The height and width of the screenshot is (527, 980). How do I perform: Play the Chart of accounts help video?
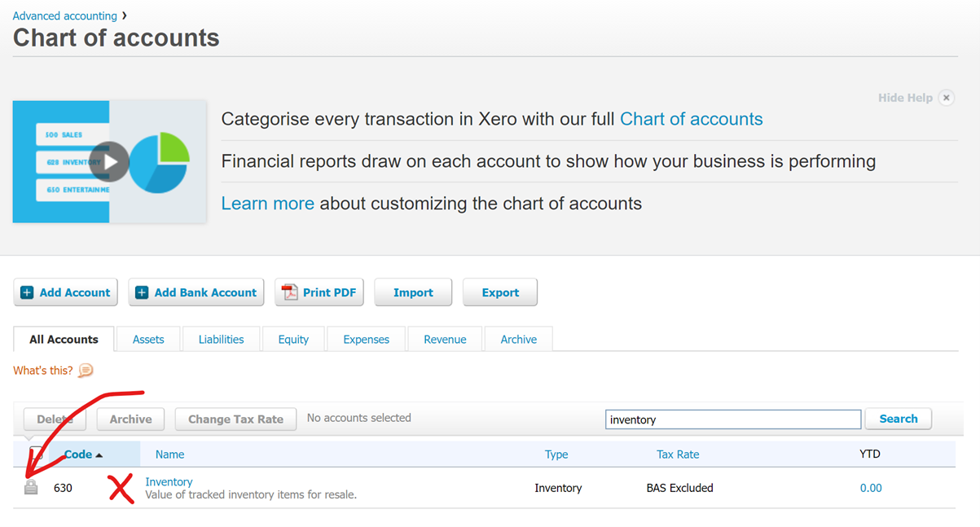click(x=109, y=161)
